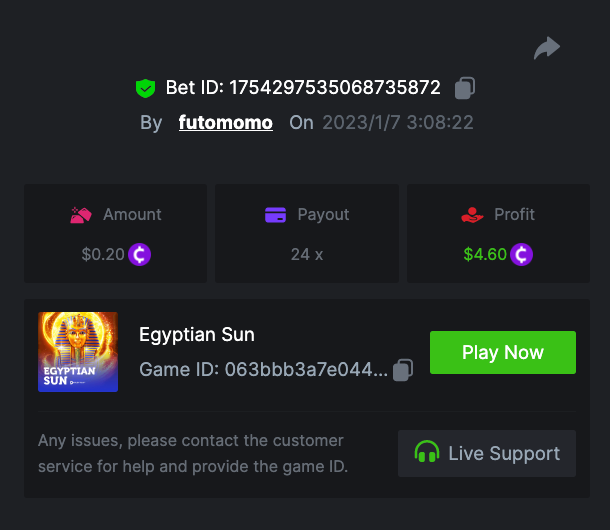Open futomomo's user profile
The height and width of the screenshot is (530, 610).
click(225, 123)
